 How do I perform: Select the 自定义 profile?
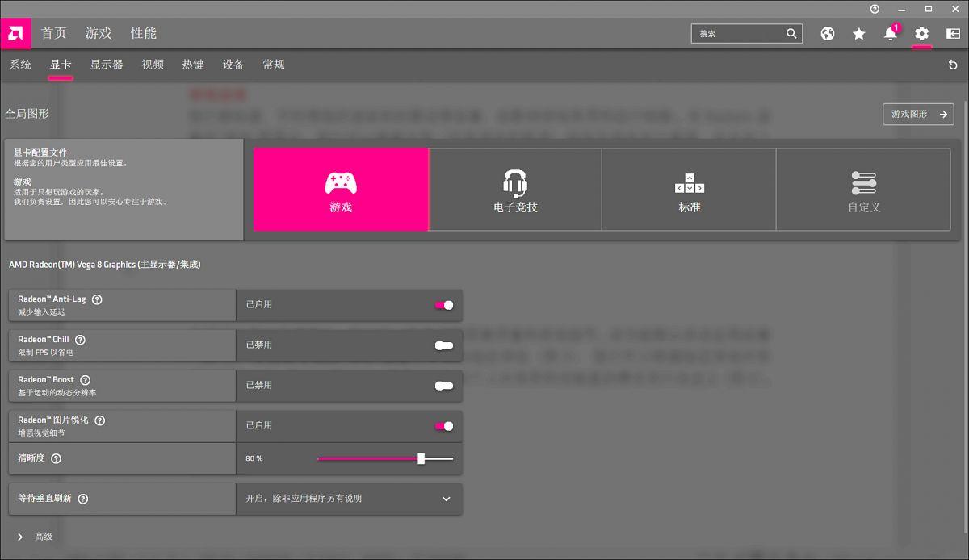tap(863, 190)
